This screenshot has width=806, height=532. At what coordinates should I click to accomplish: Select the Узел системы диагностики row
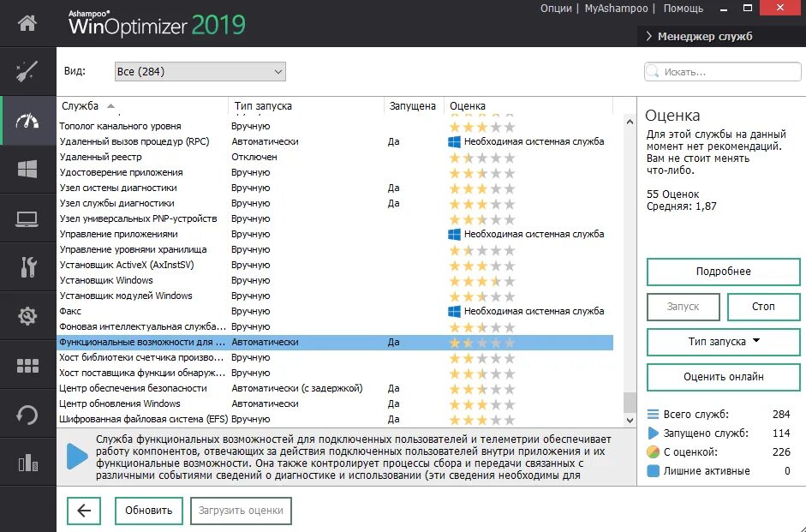pos(335,188)
